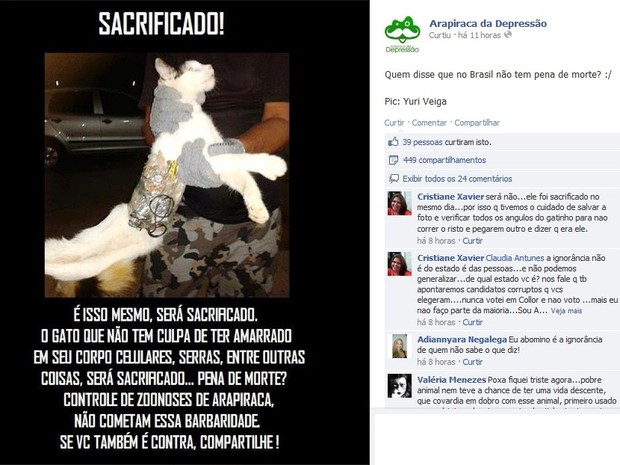Click the speech bubble comments icon
The width and height of the screenshot is (620, 465).
point(394,179)
